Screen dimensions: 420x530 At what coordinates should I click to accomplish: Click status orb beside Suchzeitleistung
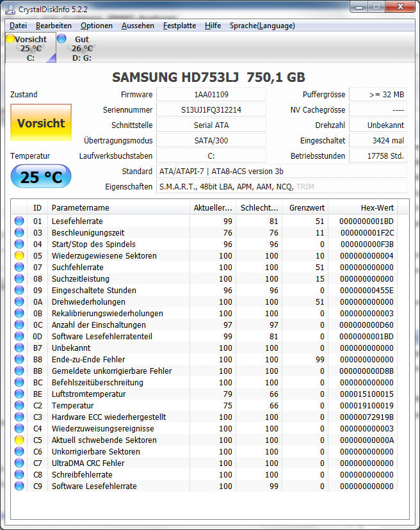[19, 278]
